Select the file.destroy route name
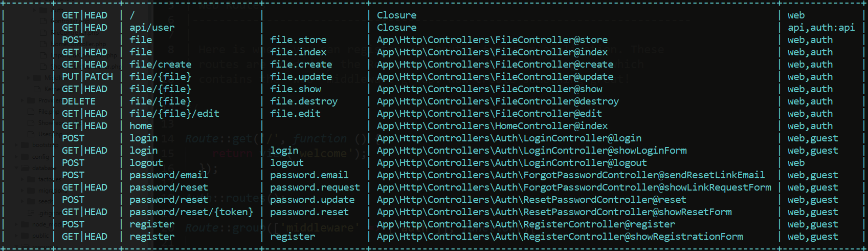 pyautogui.click(x=304, y=101)
